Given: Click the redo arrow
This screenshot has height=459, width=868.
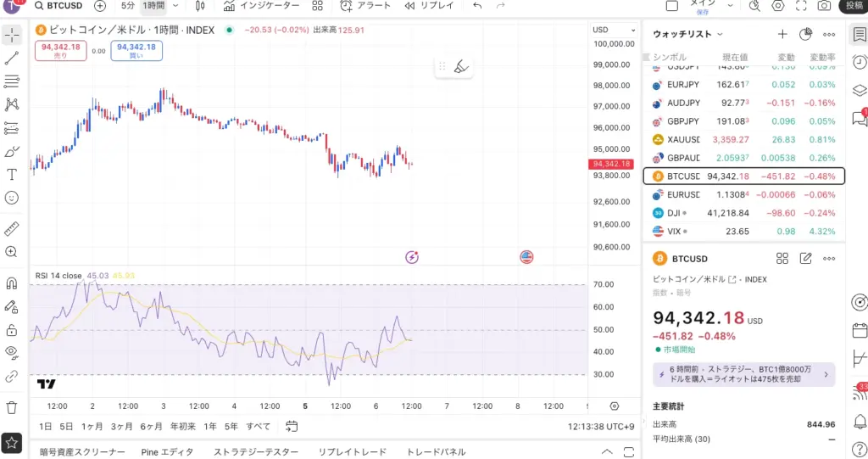Looking at the screenshot, I should (x=500, y=6).
